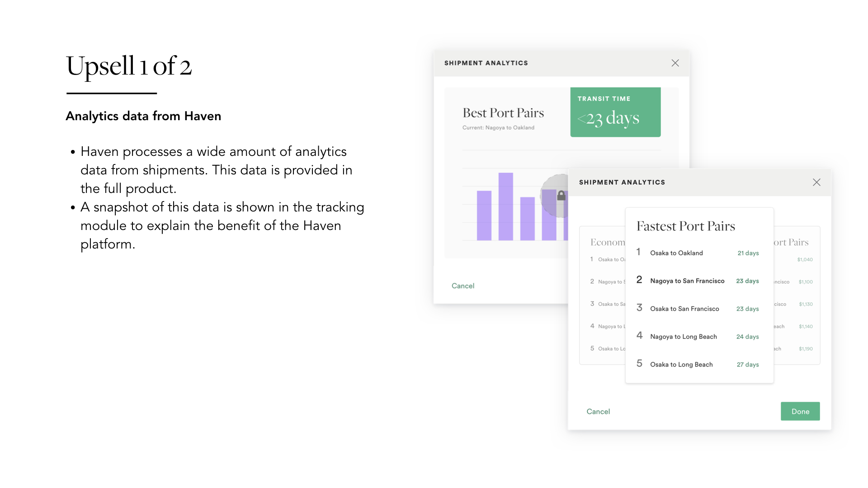Click the lock icon on the chart

point(561,196)
